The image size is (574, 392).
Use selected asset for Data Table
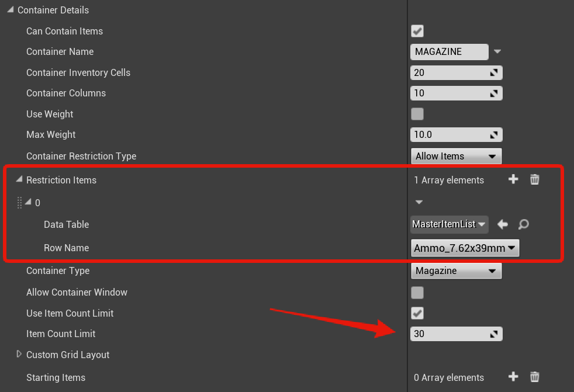[503, 224]
